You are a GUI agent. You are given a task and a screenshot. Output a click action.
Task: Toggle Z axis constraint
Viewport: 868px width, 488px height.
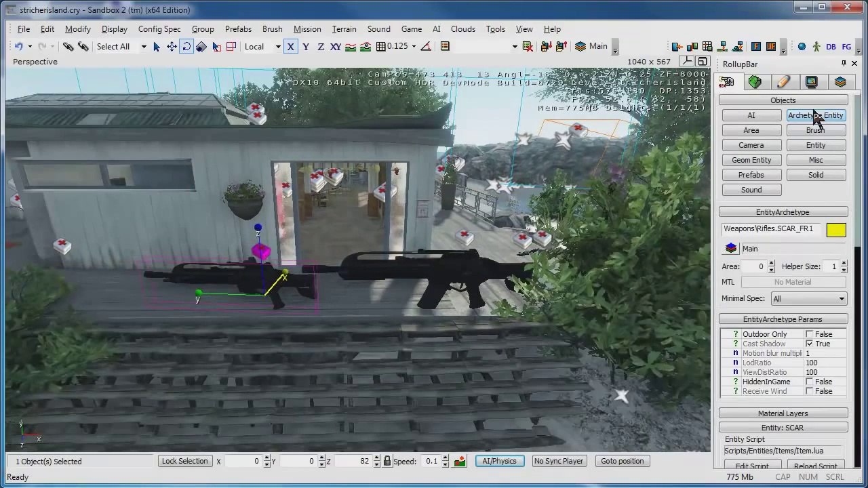pyautogui.click(x=320, y=47)
